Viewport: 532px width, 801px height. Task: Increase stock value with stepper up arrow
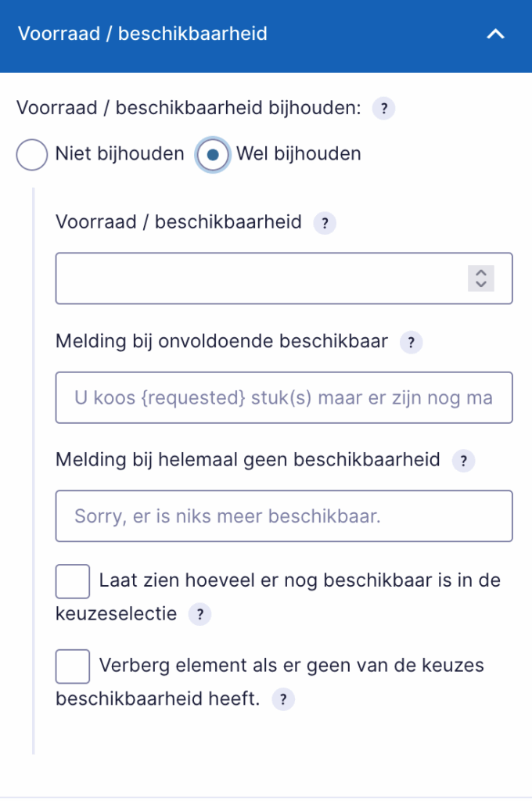pyautogui.click(x=481, y=273)
